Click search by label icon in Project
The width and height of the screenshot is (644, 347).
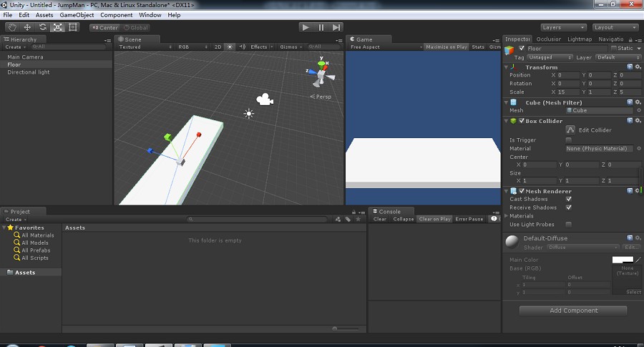click(348, 219)
